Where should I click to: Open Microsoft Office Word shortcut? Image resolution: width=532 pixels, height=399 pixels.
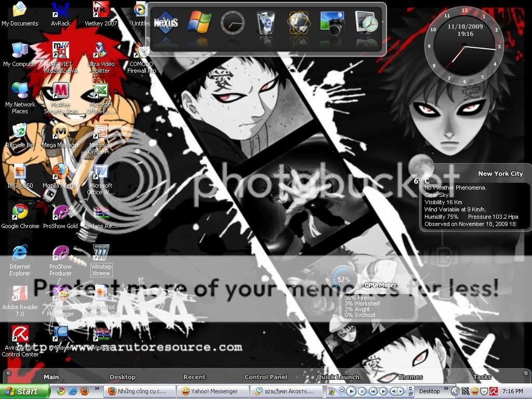coord(101,180)
